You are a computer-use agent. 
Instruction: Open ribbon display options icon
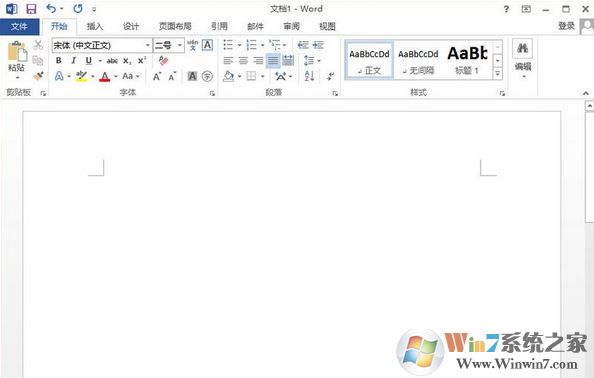point(526,9)
